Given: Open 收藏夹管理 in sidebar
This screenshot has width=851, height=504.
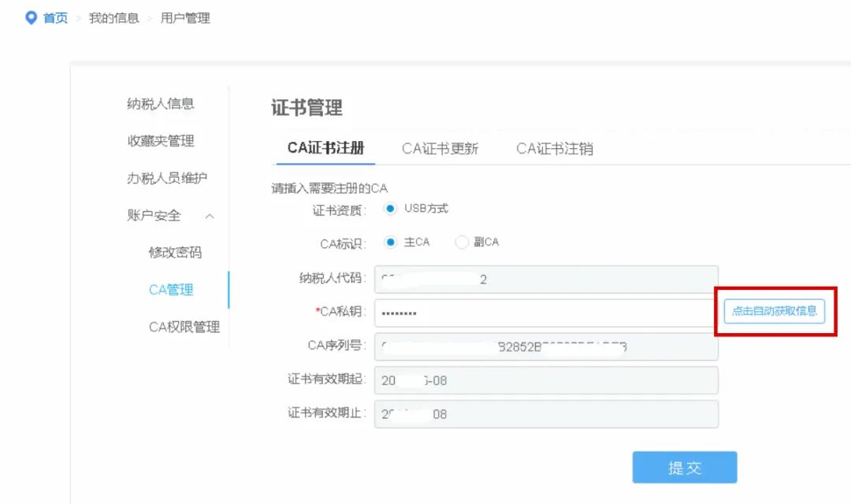Looking at the screenshot, I should pos(161,141).
